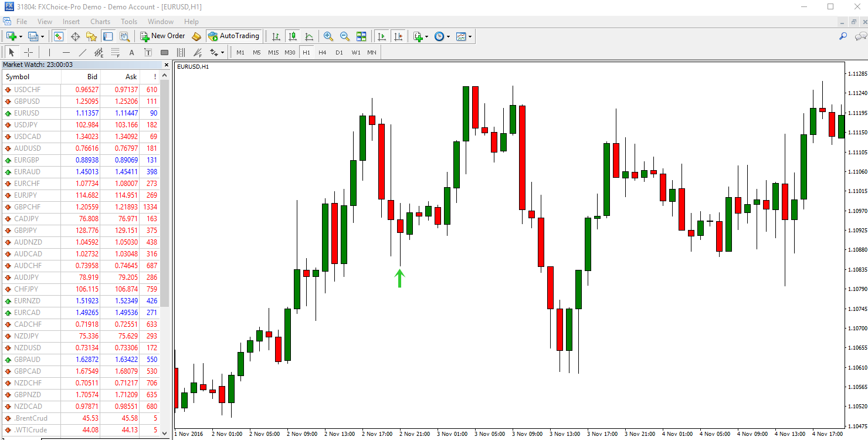Select the Cursor arrow tool
The height and width of the screenshot is (440, 868).
pos(12,53)
